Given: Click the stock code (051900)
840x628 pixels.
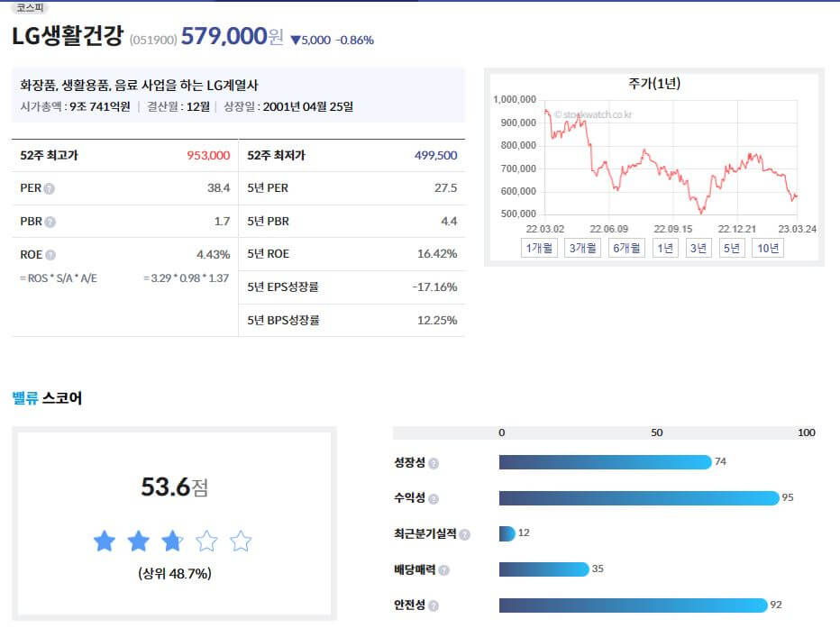Looking at the screenshot, I should (x=153, y=40).
